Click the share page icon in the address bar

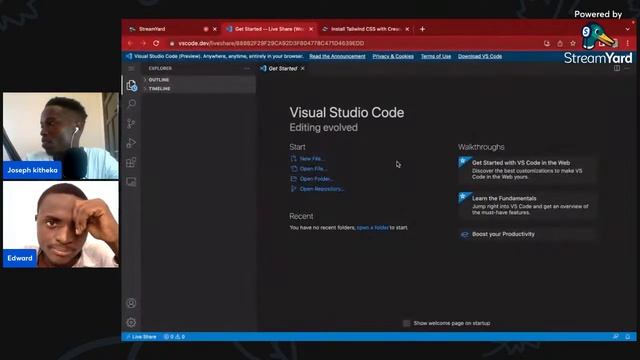click(x=560, y=43)
